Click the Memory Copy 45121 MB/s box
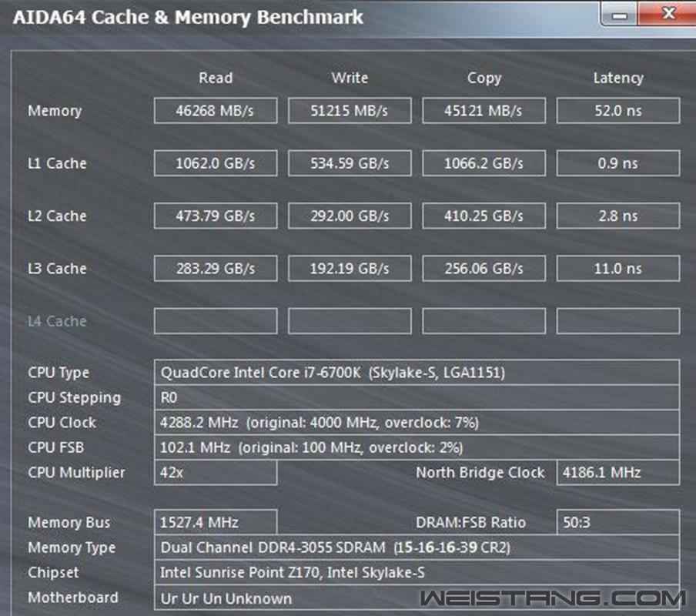 [484, 111]
